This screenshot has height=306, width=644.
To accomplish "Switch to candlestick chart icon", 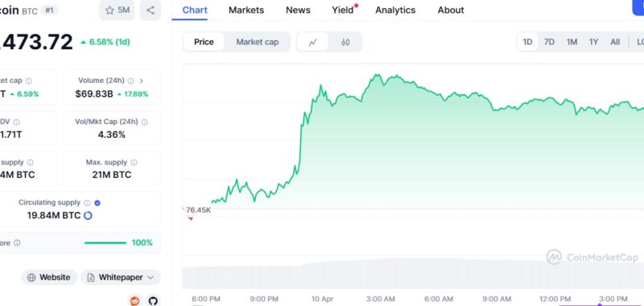I will 345,42.
